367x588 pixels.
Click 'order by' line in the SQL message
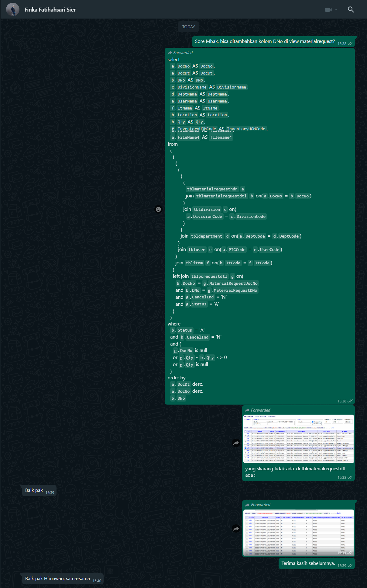point(177,378)
